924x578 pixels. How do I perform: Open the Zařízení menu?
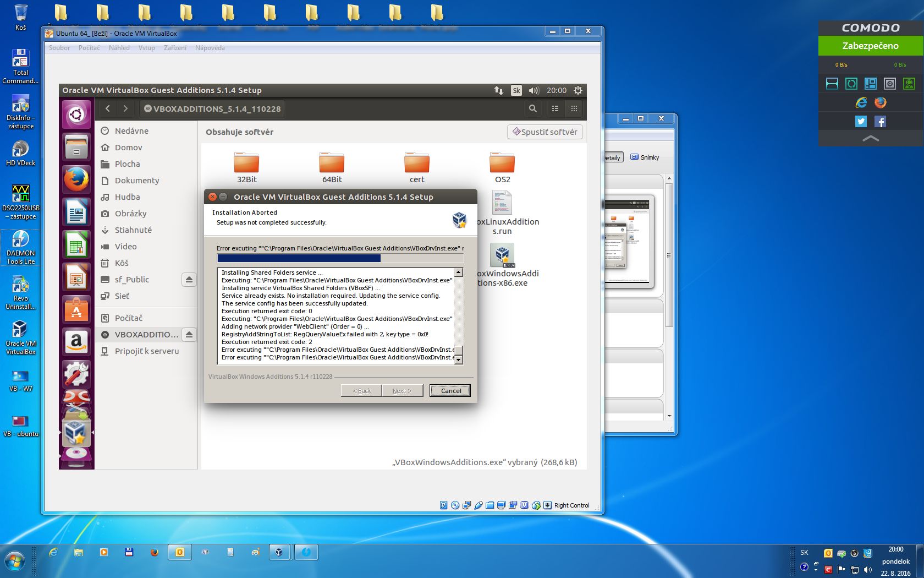175,48
